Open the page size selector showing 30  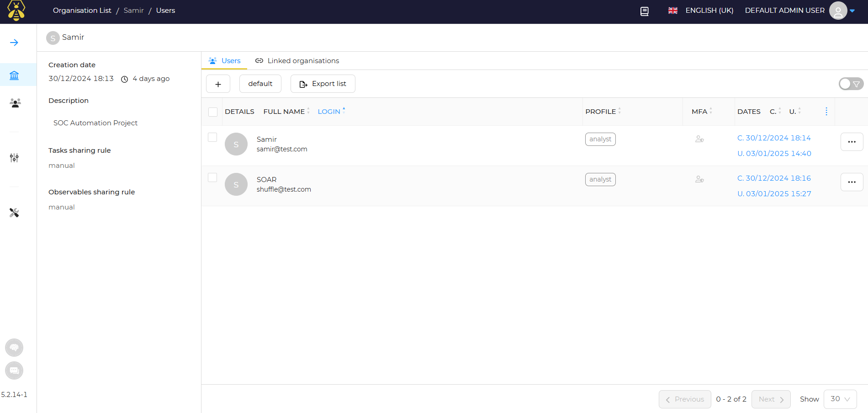840,399
